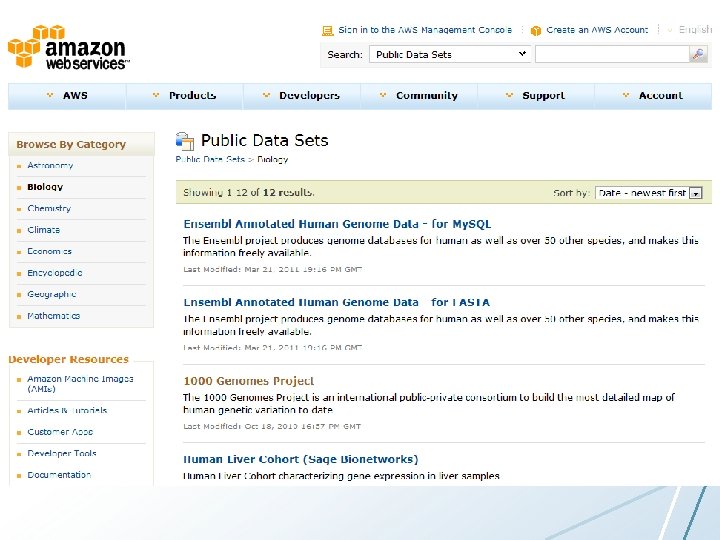Image resolution: width=720 pixels, height=540 pixels.
Task: Click 'Last Modified: Oct 18, 2010' text
Action: (x=272, y=426)
